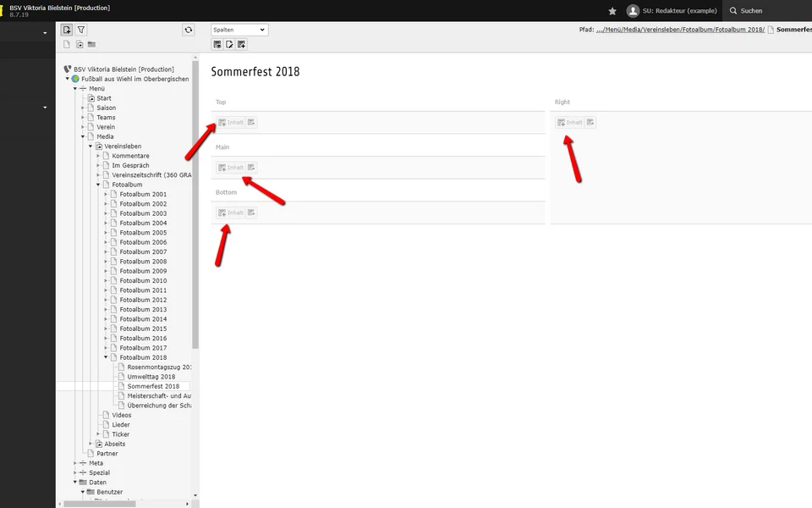This screenshot has width=812, height=508.
Task: Open the Videos page in the tree
Action: pyautogui.click(x=121, y=415)
